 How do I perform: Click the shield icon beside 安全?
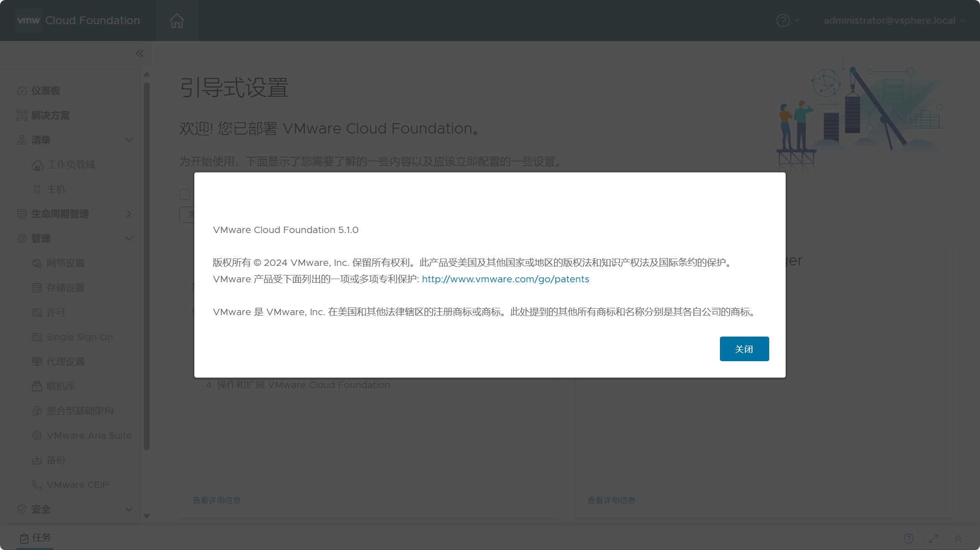(x=22, y=509)
